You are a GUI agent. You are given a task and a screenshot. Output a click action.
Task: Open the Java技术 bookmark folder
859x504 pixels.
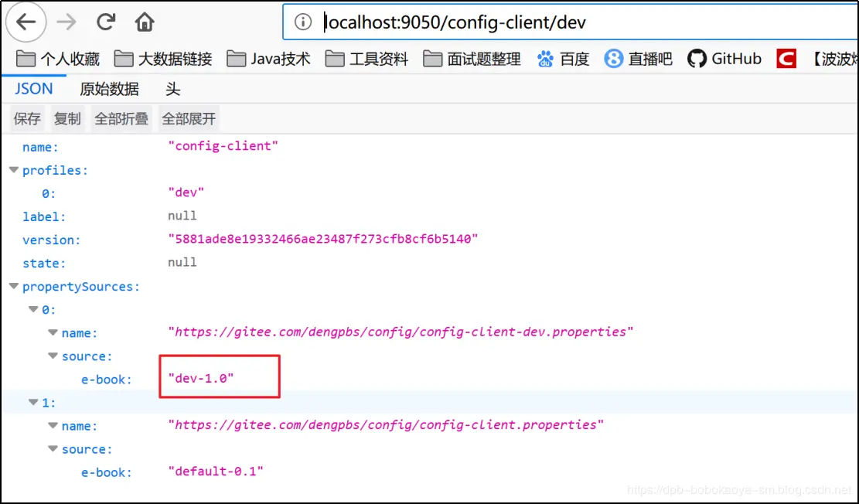click(269, 59)
